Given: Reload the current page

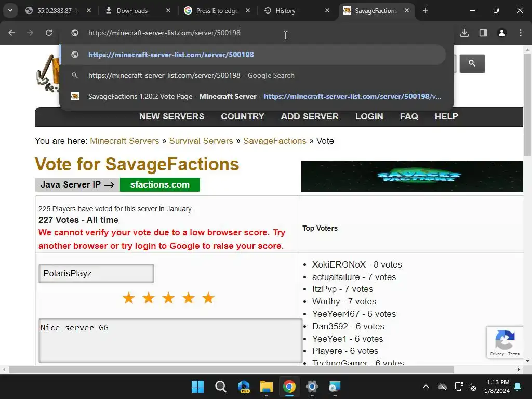Looking at the screenshot, I should [x=49, y=33].
